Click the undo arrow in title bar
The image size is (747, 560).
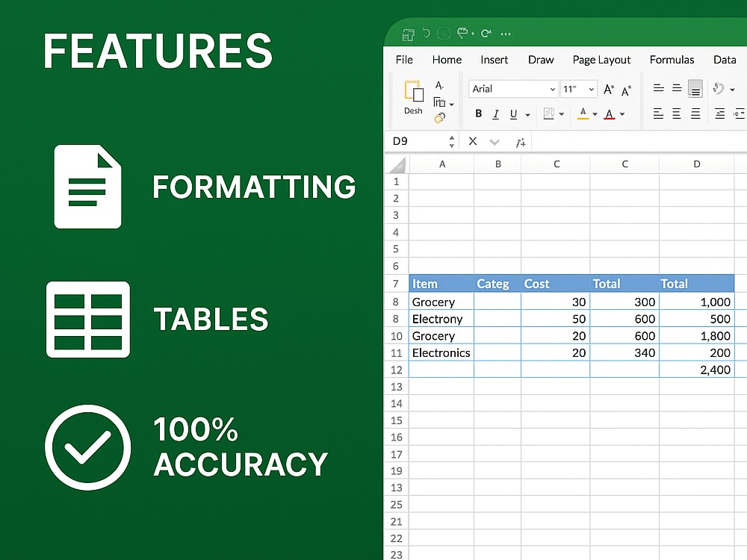coord(427,34)
